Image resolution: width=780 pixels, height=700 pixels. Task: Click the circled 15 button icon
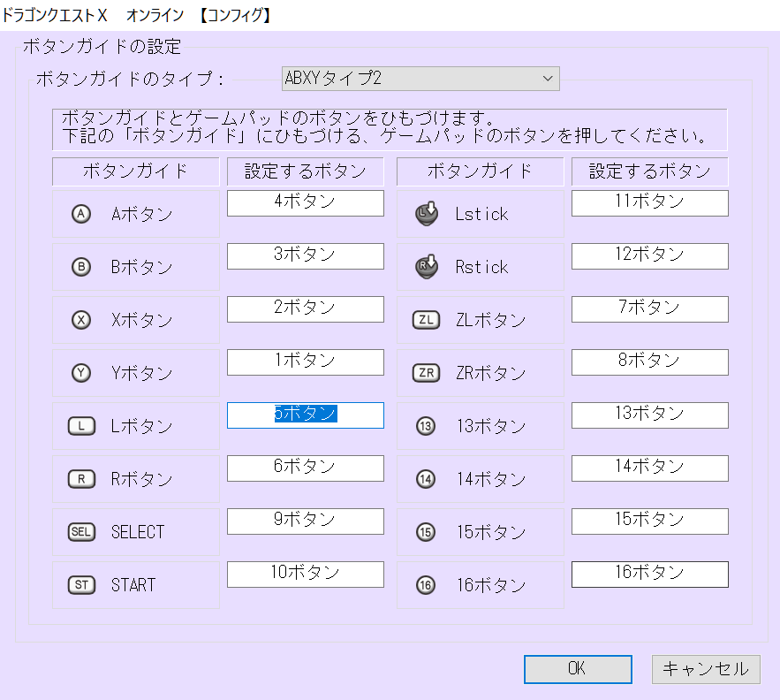pyautogui.click(x=425, y=532)
